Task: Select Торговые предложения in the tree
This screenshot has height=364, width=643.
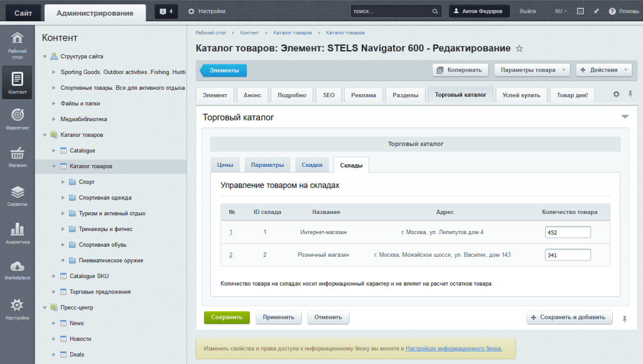Action: tap(100, 292)
